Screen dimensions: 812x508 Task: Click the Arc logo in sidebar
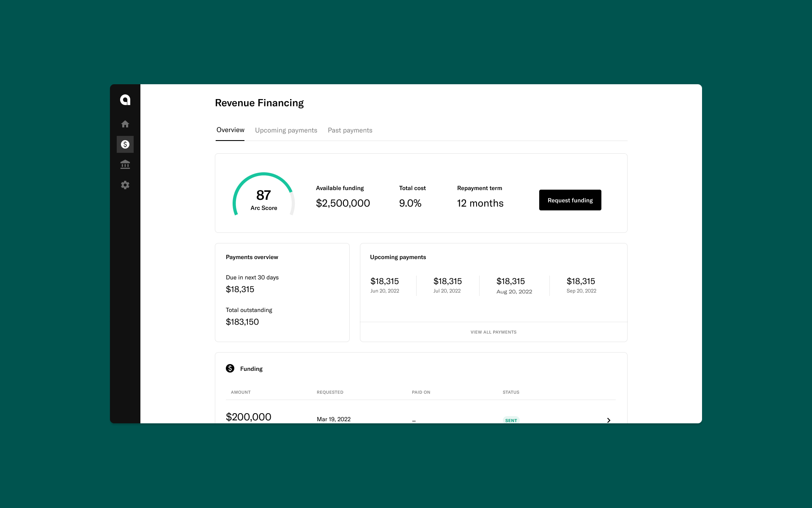[x=125, y=100]
